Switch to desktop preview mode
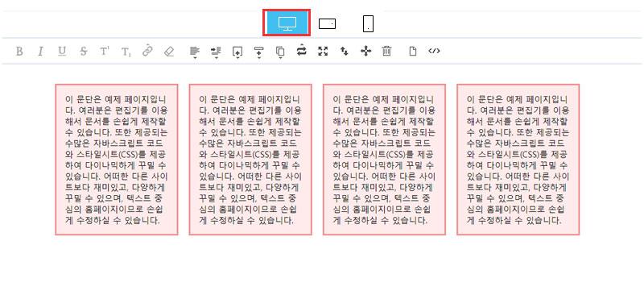Image resolution: width=644 pixels, height=291 pixels. [287, 23]
